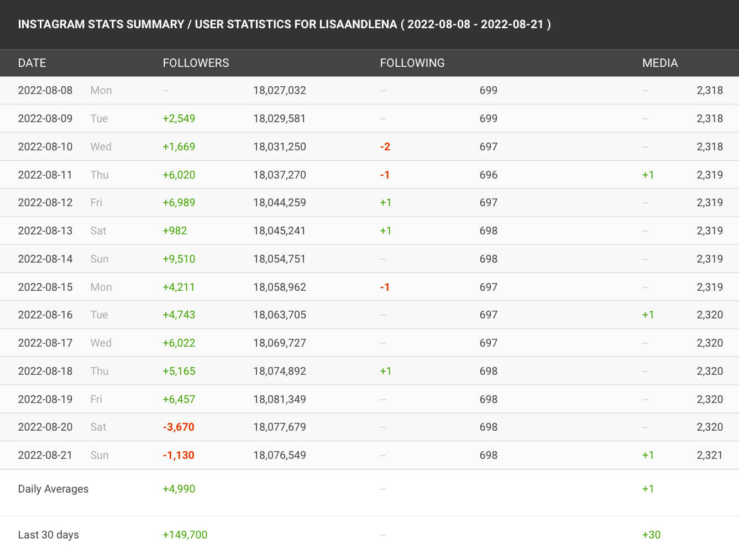Click follower gain +5,165
Viewport: 739px width, 560px height.
[x=179, y=371]
